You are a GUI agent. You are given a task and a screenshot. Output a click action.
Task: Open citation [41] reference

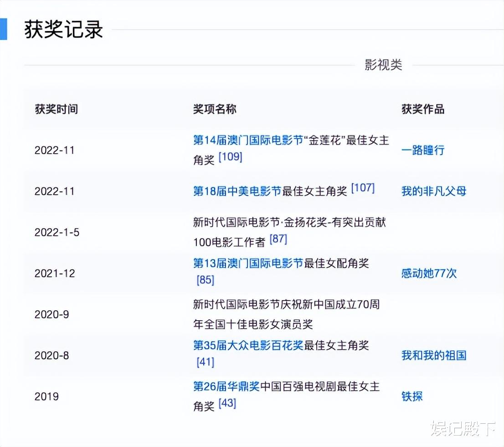coord(206,362)
